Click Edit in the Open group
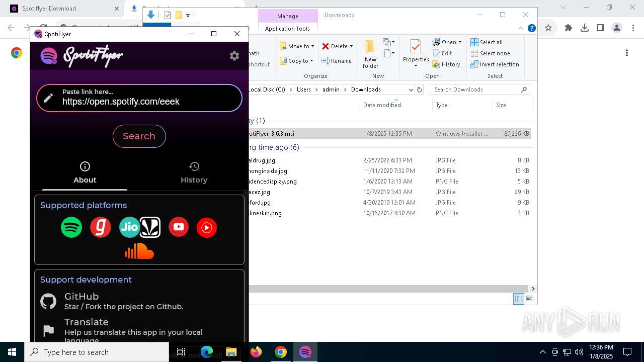The height and width of the screenshot is (362, 644). click(x=442, y=53)
